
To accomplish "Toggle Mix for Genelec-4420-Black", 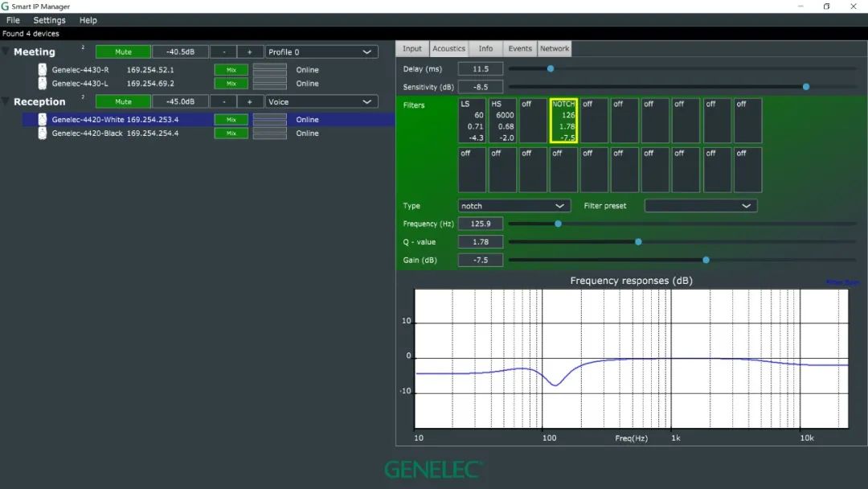I will [231, 133].
